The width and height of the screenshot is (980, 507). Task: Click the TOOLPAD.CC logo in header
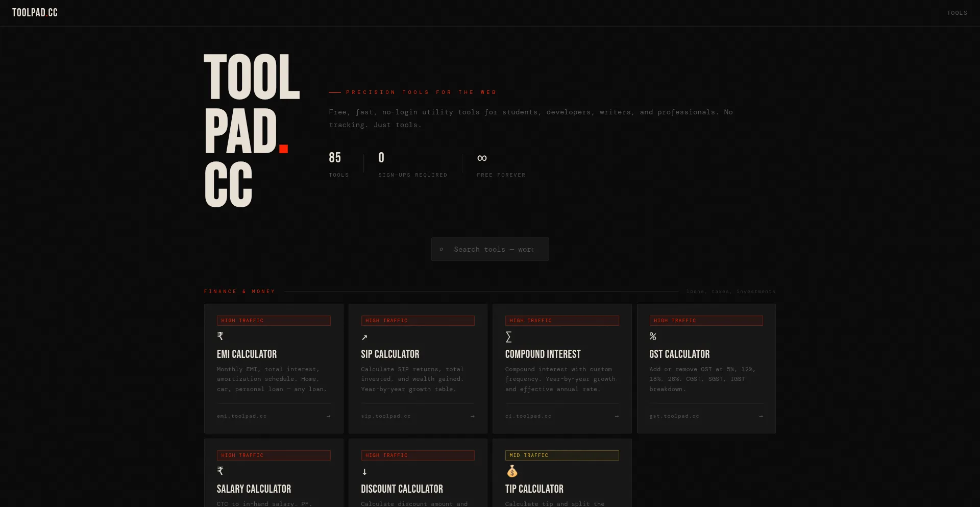point(35,13)
